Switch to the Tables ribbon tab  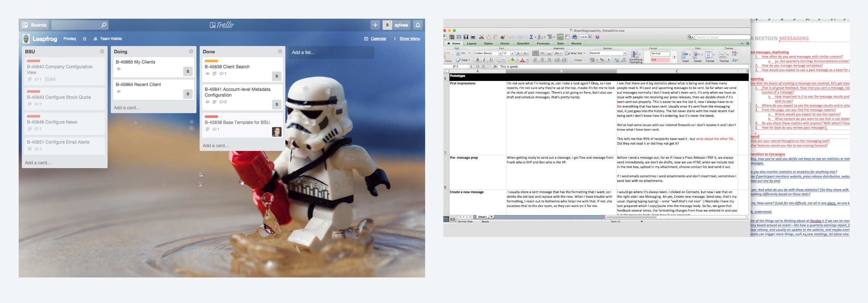point(488,43)
